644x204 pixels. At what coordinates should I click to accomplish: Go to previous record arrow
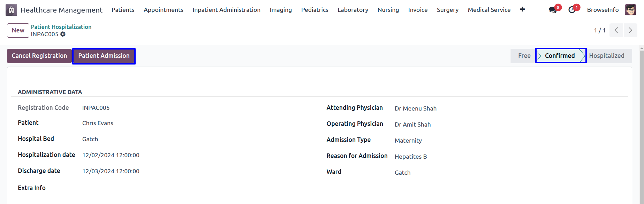pyautogui.click(x=616, y=30)
